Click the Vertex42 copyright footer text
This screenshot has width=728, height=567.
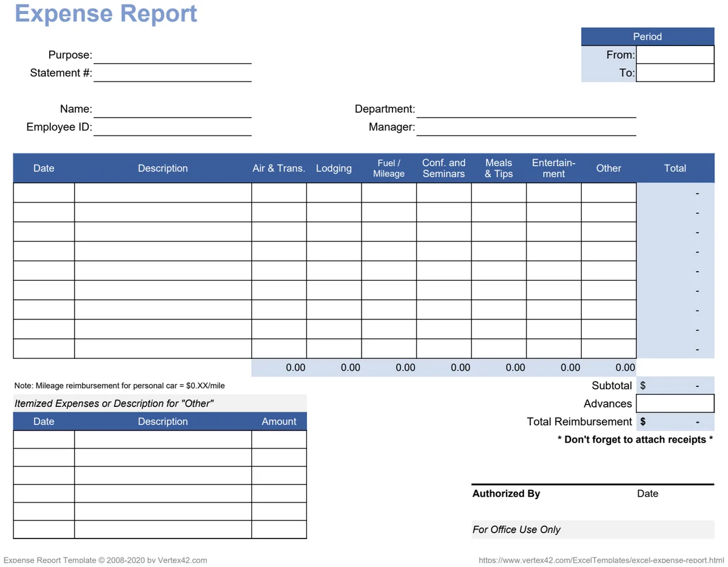point(105,560)
